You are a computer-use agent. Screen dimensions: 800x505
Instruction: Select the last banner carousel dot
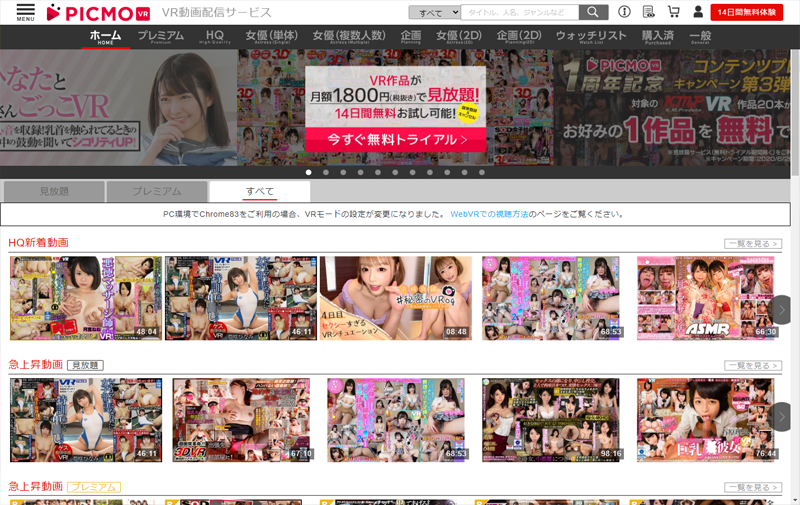(482, 172)
